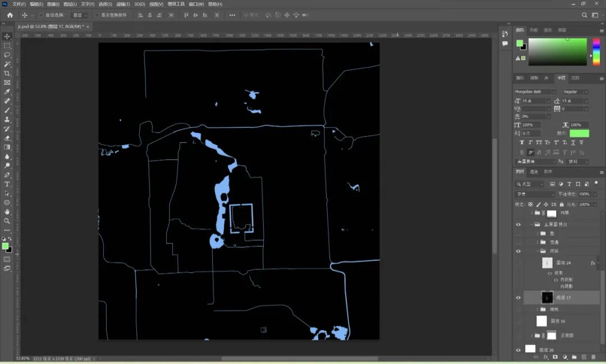Screen dimensions: 606x364
Task: Select the Brush tool
Action: (7, 110)
